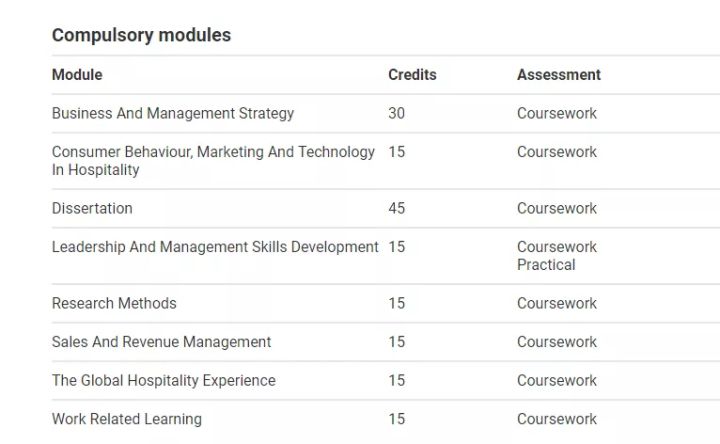The height and width of the screenshot is (444, 720).
Task: Click the Assessment column header
Action: click(558, 75)
